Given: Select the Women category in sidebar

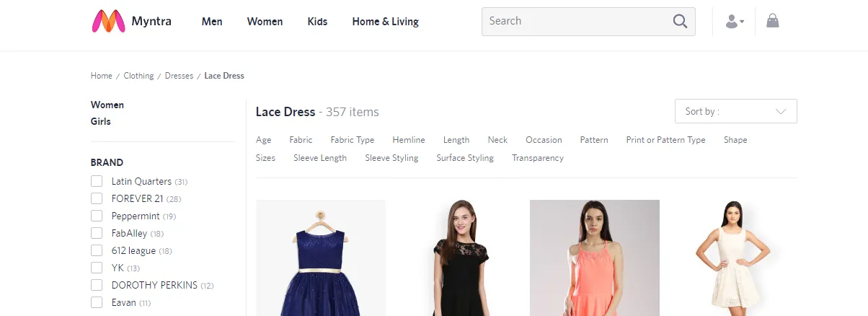Looking at the screenshot, I should pyautogui.click(x=107, y=105).
